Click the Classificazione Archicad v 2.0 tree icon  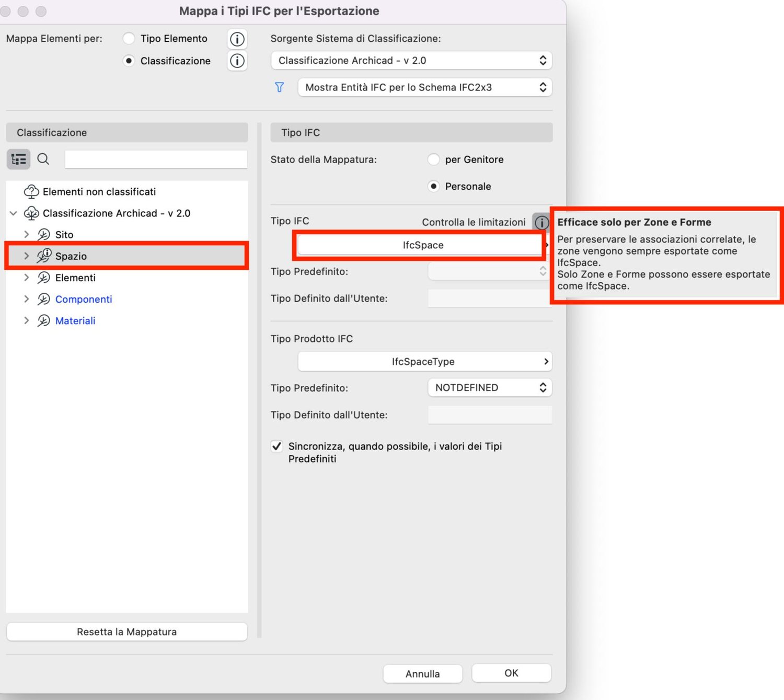31,213
